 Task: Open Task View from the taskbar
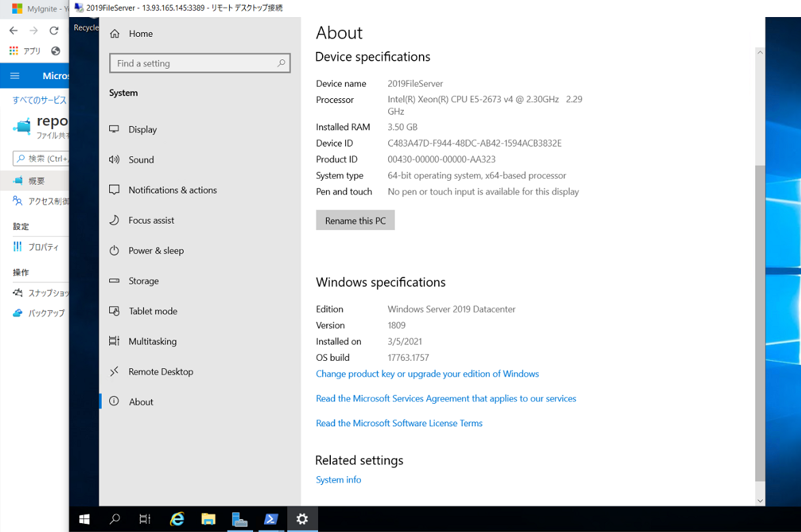[145, 519]
